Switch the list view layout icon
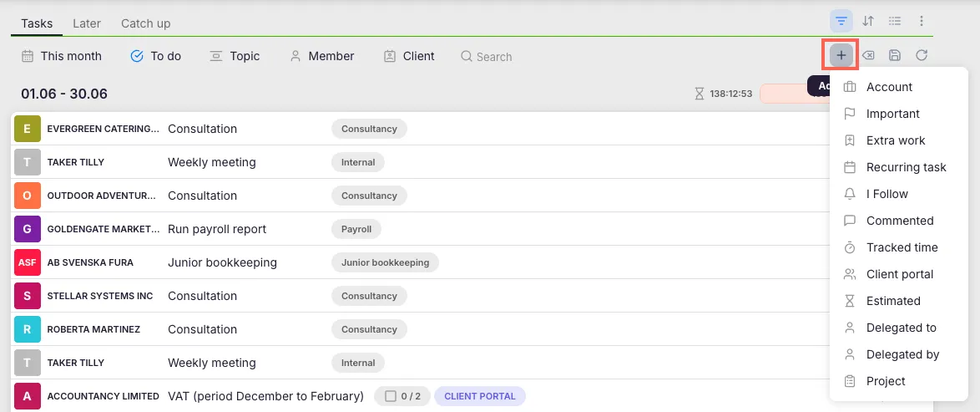 point(895,21)
